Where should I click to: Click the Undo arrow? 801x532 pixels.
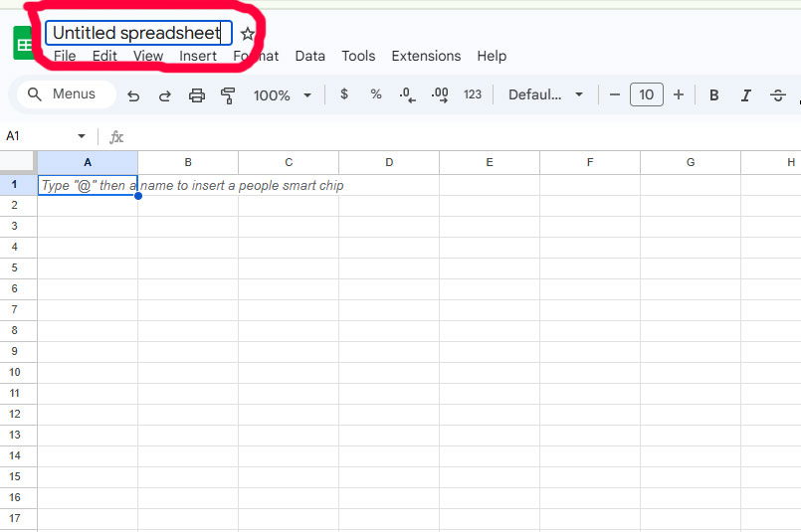click(x=133, y=95)
